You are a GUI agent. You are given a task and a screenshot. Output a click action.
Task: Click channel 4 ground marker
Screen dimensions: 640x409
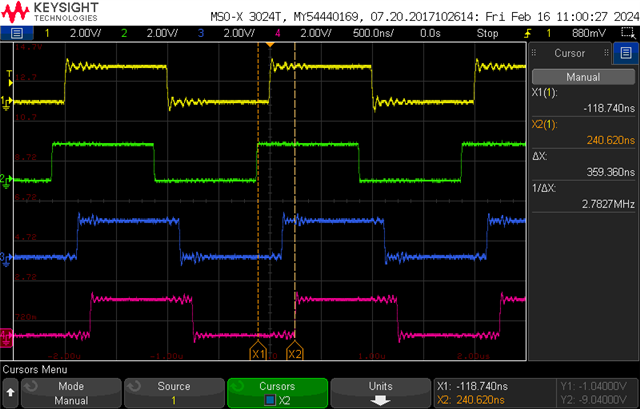[x=6, y=338]
